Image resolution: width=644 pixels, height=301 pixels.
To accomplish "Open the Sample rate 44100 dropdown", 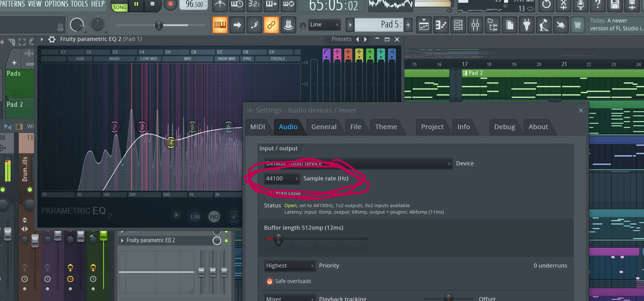I will click(282, 179).
